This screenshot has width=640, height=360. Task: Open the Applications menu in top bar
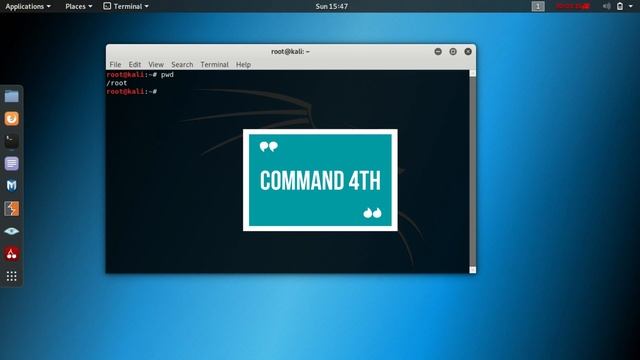[28, 6]
